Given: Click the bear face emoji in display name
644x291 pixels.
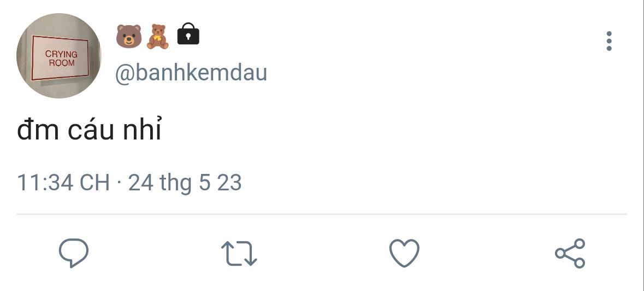Looking at the screenshot, I should click(x=128, y=36).
